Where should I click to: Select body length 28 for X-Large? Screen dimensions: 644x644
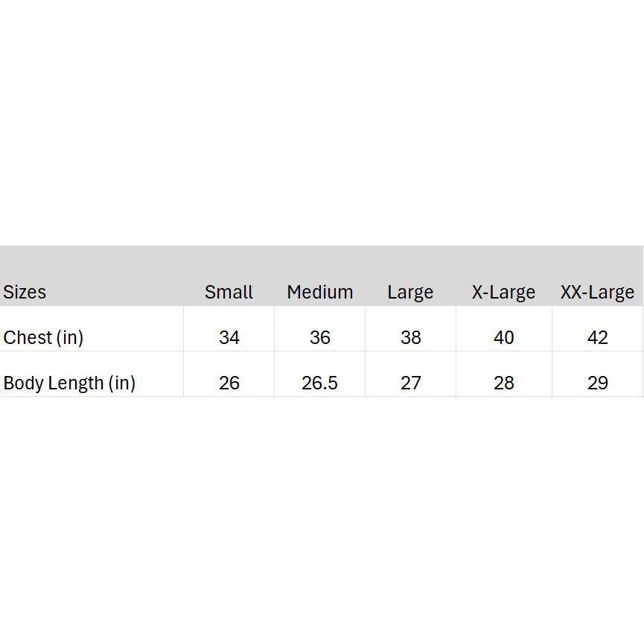click(x=504, y=383)
